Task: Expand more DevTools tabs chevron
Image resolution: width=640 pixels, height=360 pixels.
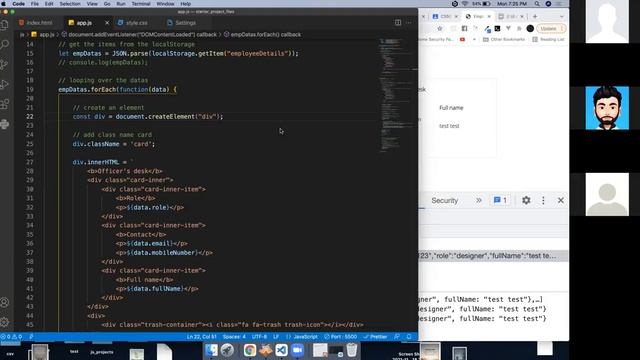Action: pyautogui.click(x=478, y=200)
